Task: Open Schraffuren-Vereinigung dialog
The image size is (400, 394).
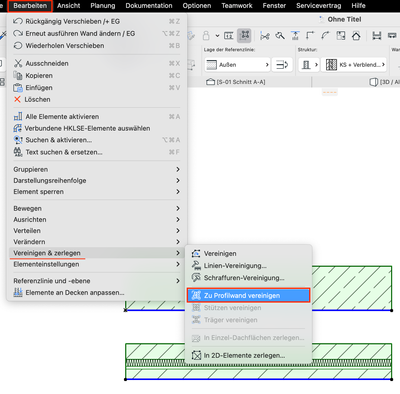Action: click(x=248, y=278)
